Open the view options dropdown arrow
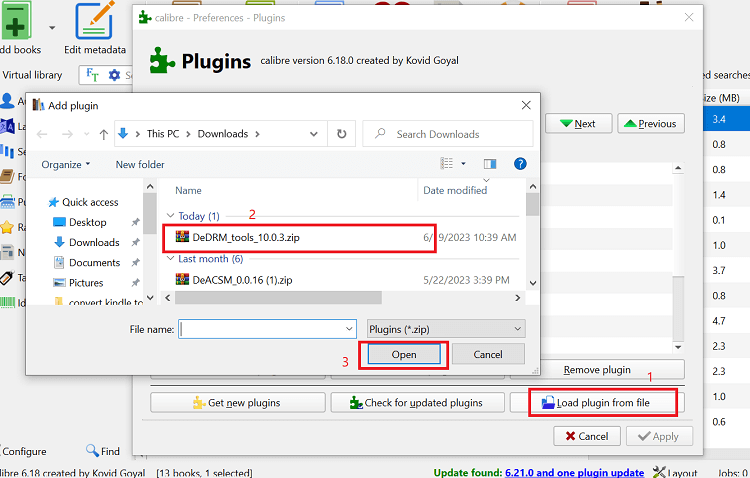 [463, 164]
